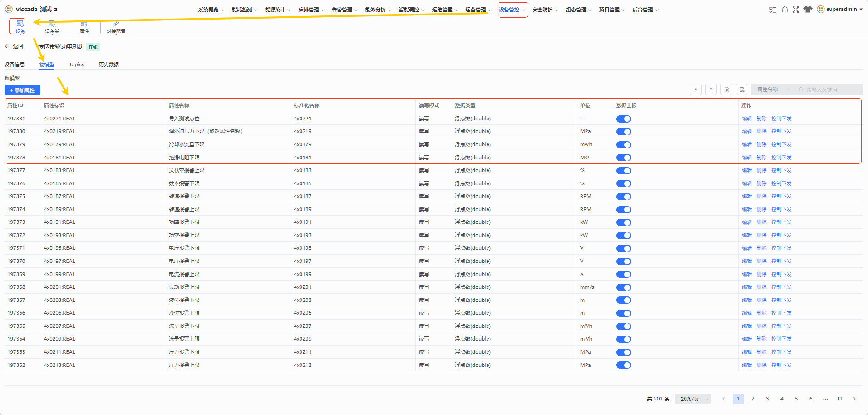
Task: Click the document template icon above table
Action: tap(727, 89)
